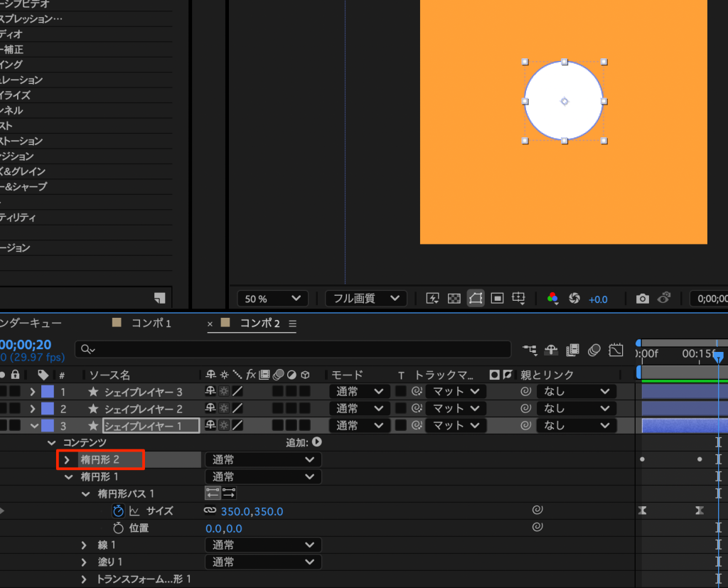The width and height of the screenshot is (728, 588).
Task: Open the フル画質 resolution dropdown
Action: point(365,299)
